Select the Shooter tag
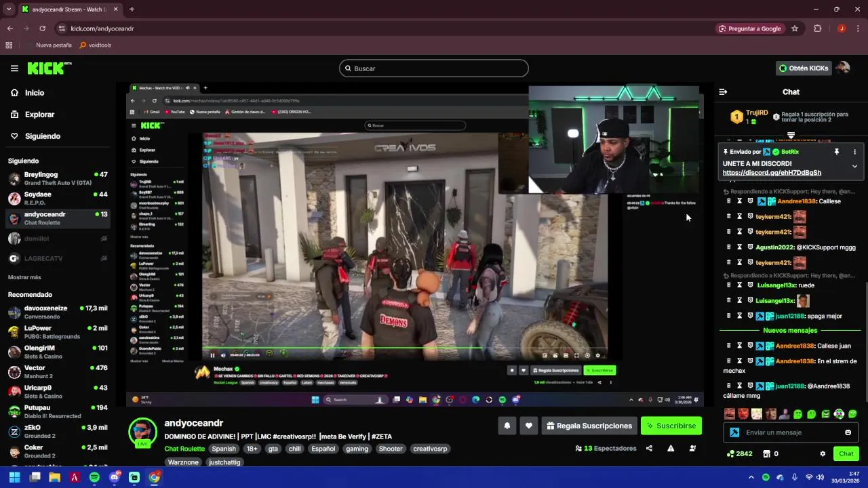Viewport: 868px width, 488px height. coord(391,449)
